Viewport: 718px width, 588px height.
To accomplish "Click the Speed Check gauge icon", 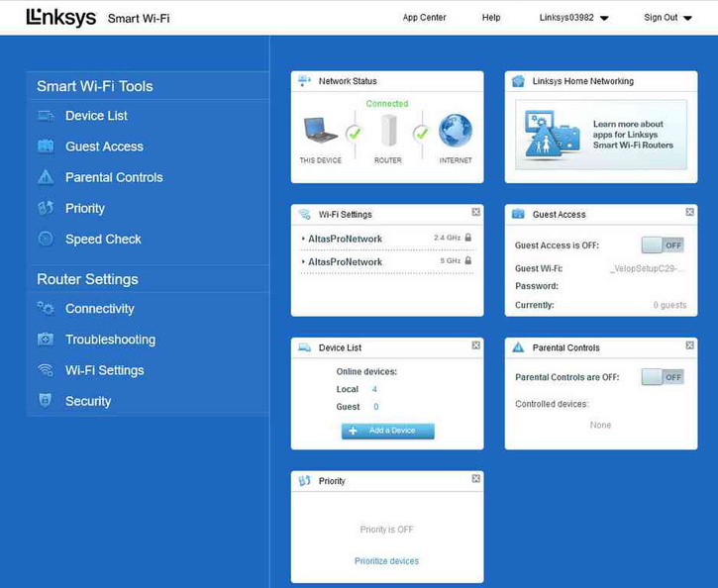I will [x=46, y=239].
